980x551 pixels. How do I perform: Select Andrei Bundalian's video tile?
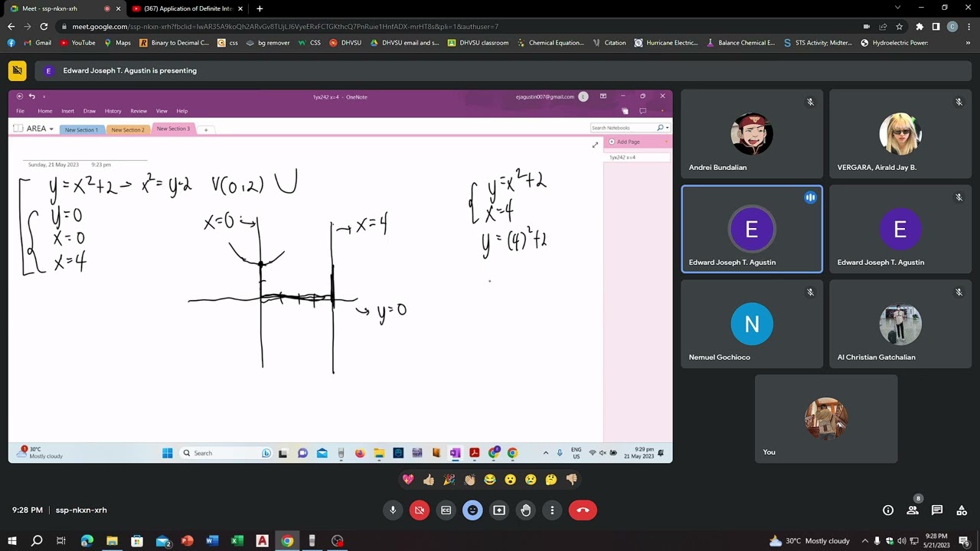[x=752, y=135]
